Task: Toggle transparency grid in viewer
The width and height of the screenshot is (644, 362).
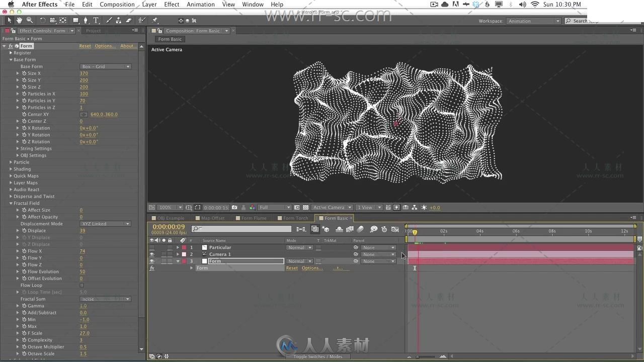Action: point(305,207)
